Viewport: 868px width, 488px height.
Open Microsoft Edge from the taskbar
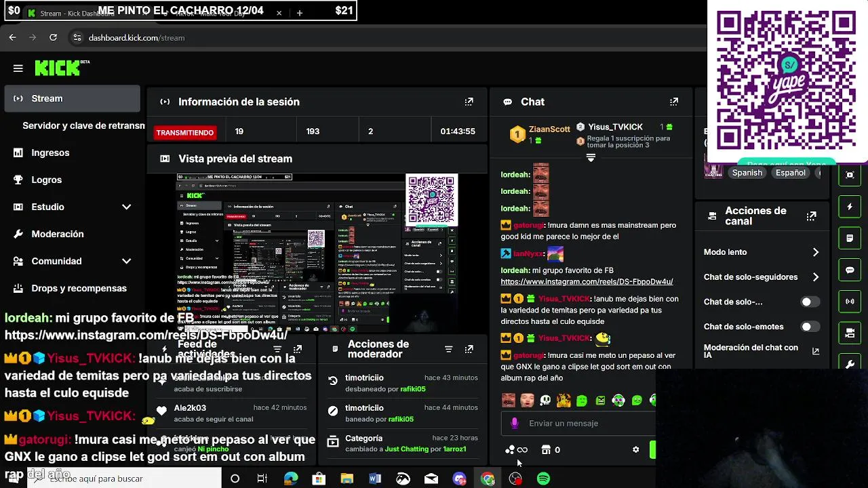point(291,479)
